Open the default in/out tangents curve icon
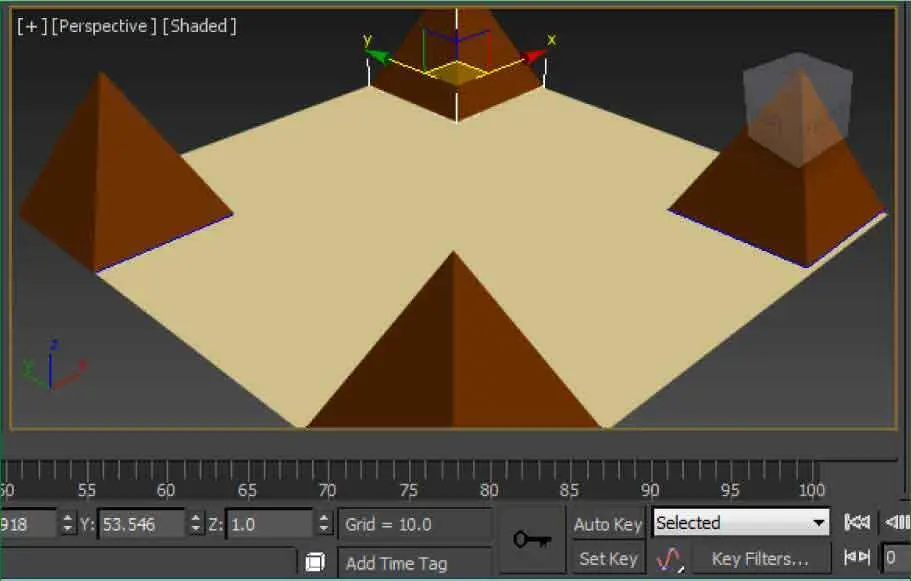This screenshot has width=911, height=581. pos(668,559)
